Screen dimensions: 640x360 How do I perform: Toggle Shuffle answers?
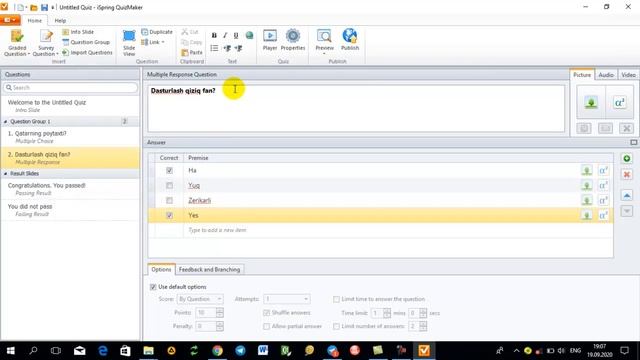(267, 313)
